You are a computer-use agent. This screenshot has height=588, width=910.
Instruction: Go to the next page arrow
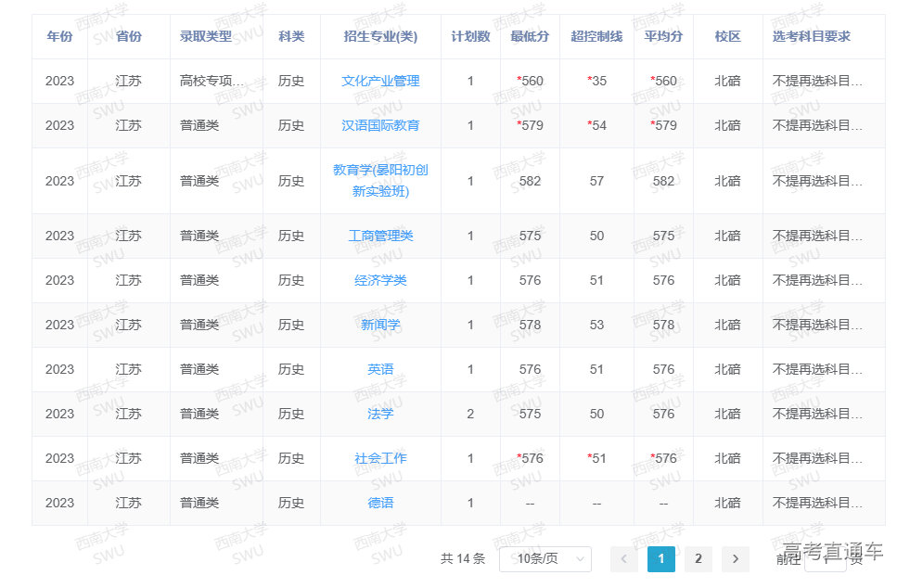tap(735, 558)
